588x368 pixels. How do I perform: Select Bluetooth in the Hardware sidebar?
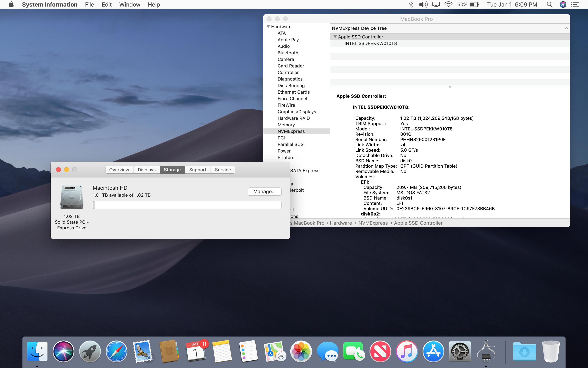point(288,53)
